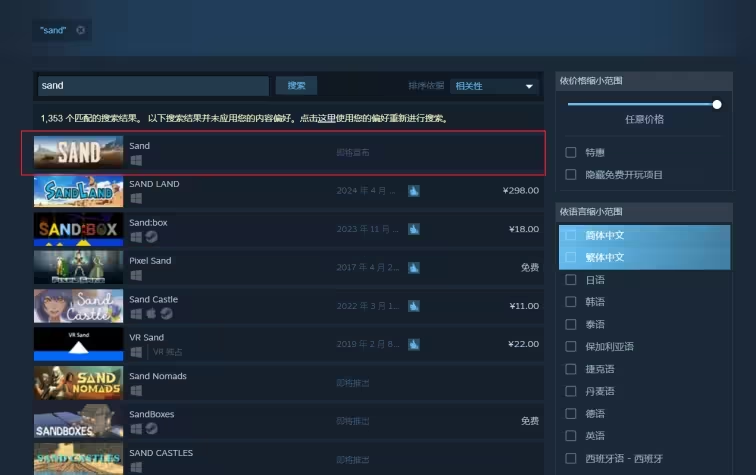Viewport: 756px width, 475px height.
Task: Click the Windows icon under VR Sand
Action: pos(136,352)
